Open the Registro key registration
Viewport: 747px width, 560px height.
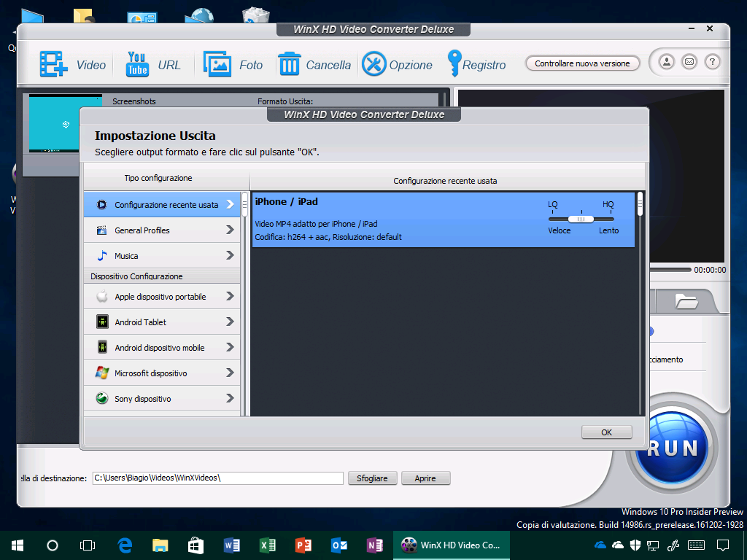[476, 64]
